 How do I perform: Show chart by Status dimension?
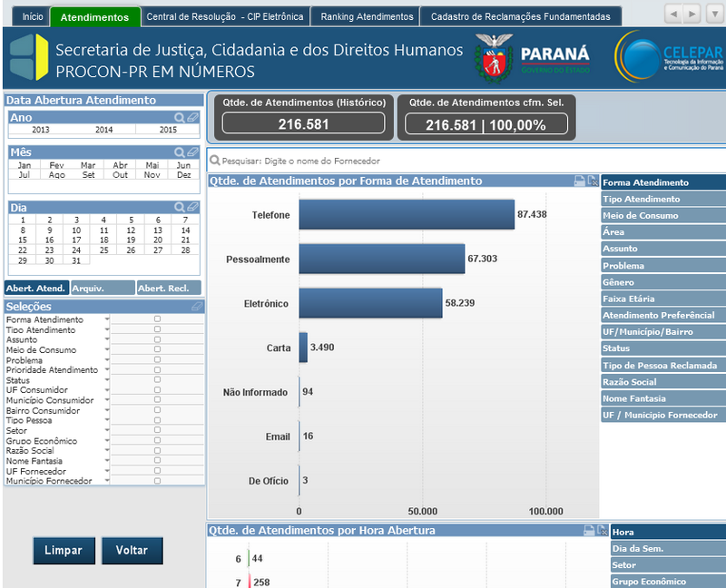[663, 348]
